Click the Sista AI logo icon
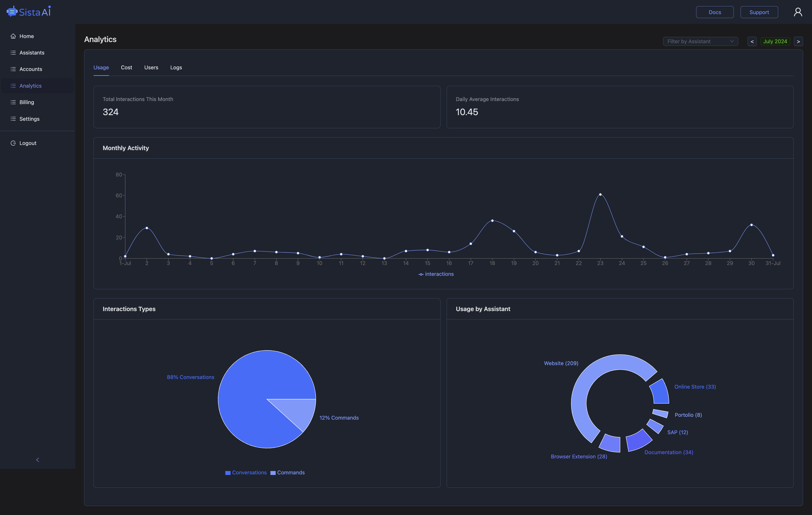The height and width of the screenshot is (515, 812). coord(12,12)
